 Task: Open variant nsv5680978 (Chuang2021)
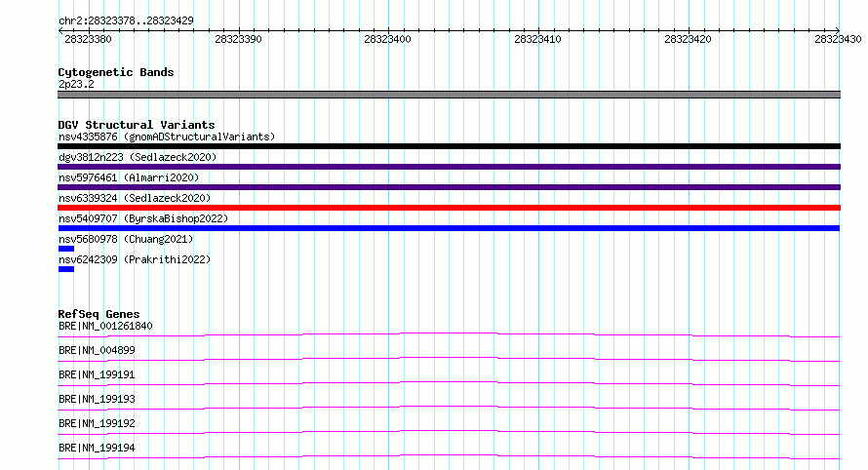coord(126,239)
